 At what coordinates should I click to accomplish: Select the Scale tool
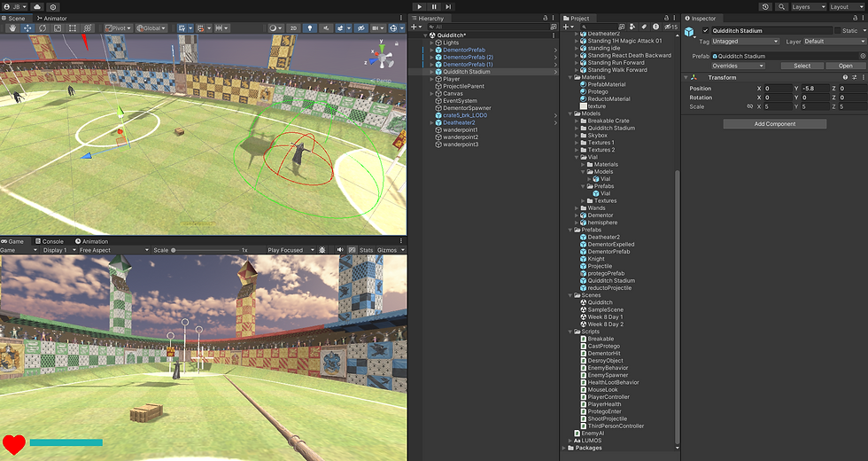click(x=57, y=28)
